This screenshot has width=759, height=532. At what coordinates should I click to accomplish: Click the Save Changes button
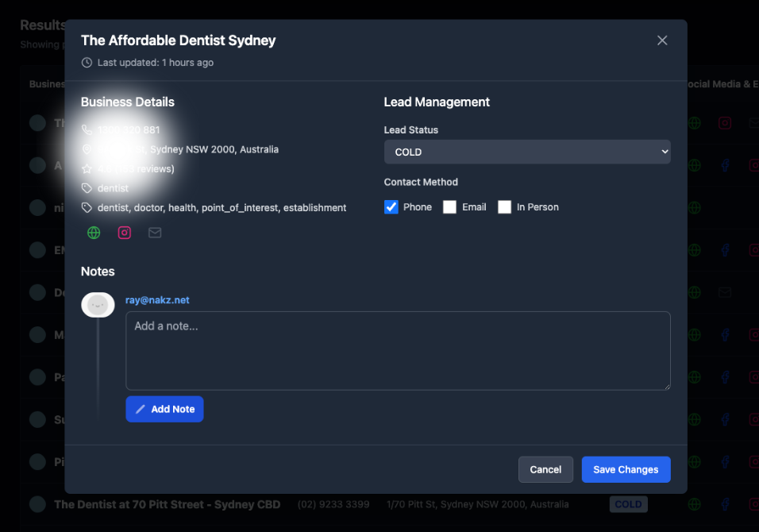coord(626,469)
